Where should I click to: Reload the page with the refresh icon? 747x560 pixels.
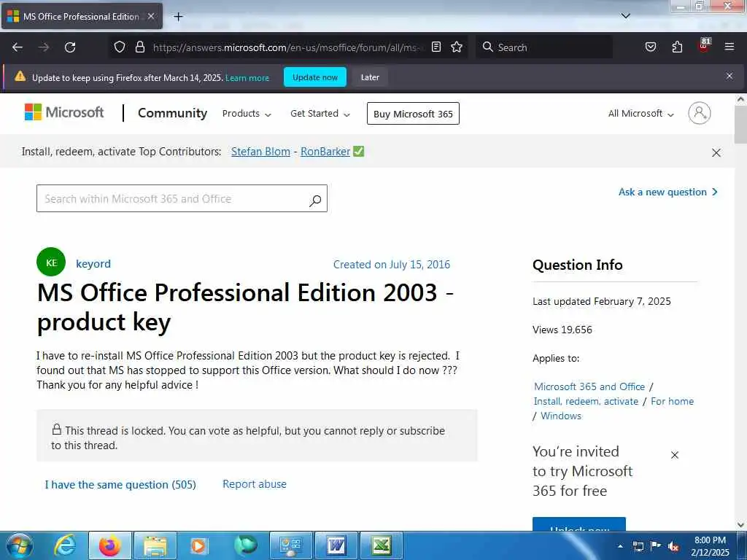click(x=70, y=47)
